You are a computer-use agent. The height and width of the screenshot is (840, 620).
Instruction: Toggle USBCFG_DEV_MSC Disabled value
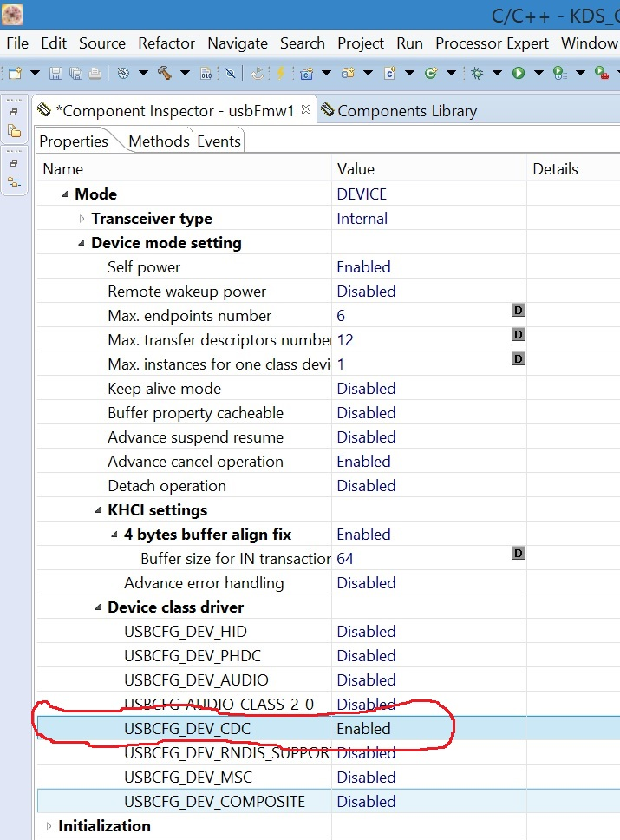(366, 777)
